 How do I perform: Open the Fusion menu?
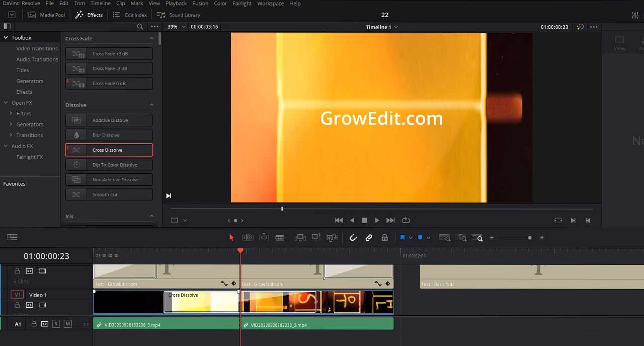(x=200, y=4)
